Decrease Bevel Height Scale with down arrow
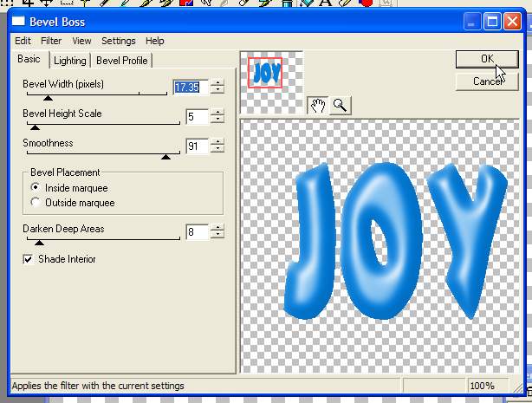 point(217,120)
